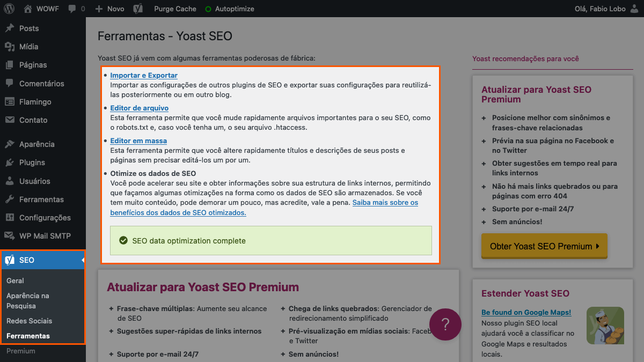The width and height of the screenshot is (644, 362).
Task: Click the Otimize os dados de SEO title
Action: click(153, 173)
